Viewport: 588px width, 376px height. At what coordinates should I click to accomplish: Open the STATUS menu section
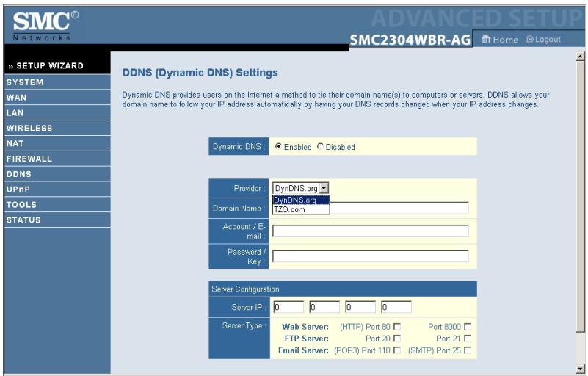(x=57, y=220)
